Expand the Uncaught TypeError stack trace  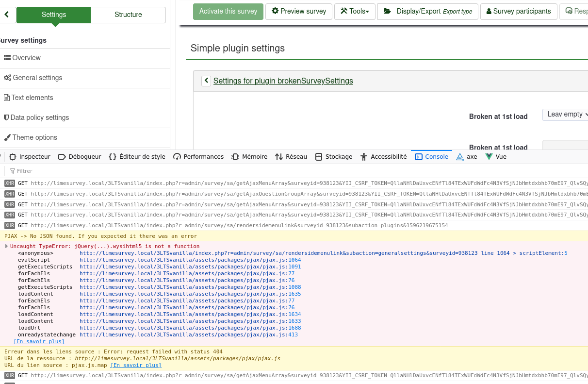pyautogui.click(x=7, y=246)
